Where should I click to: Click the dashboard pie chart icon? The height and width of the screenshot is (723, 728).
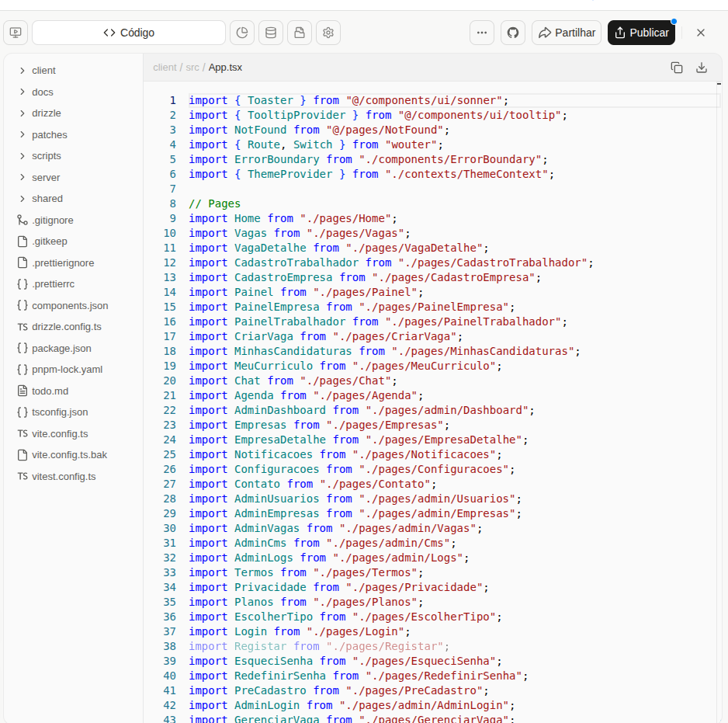[x=242, y=33]
